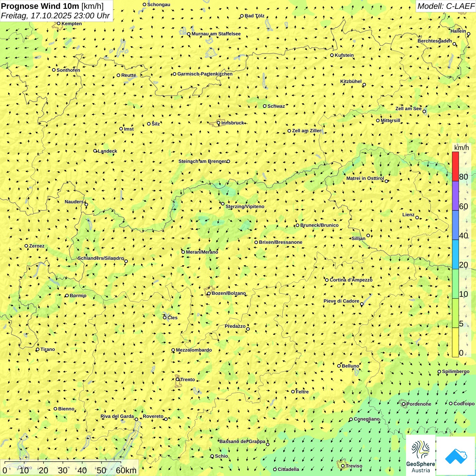476x476 pixels.
Task: Click the 'Prognose Wind 10m' title text
Action: click(x=40, y=6)
